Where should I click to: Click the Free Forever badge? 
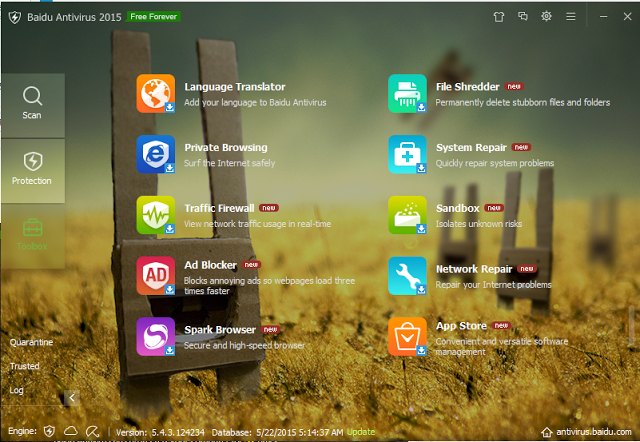tap(153, 16)
